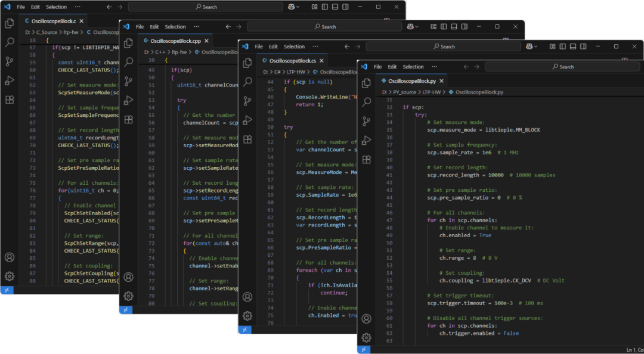The height and width of the screenshot is (354, 644).
Task: Select the OscilloscopeBlock.cpp editor tab
Action: pyautogui.click(x=175, y=41)
